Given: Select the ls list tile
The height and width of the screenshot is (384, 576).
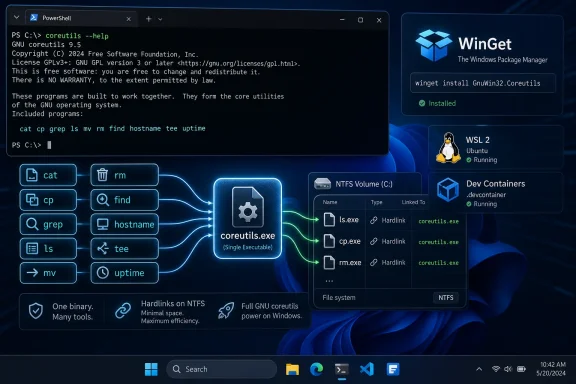Looking at the screenshot, I should pos(48,249).
